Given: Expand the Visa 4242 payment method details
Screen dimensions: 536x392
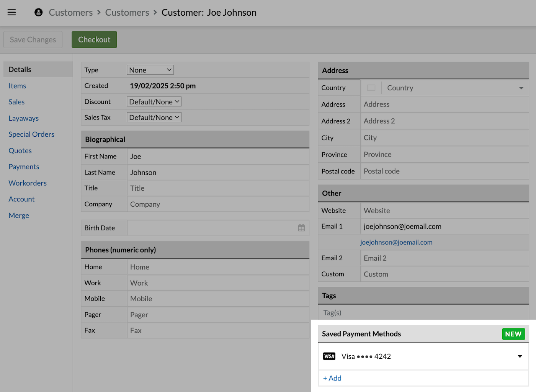Looking at the screenshot, I should (x=520, y=356).
